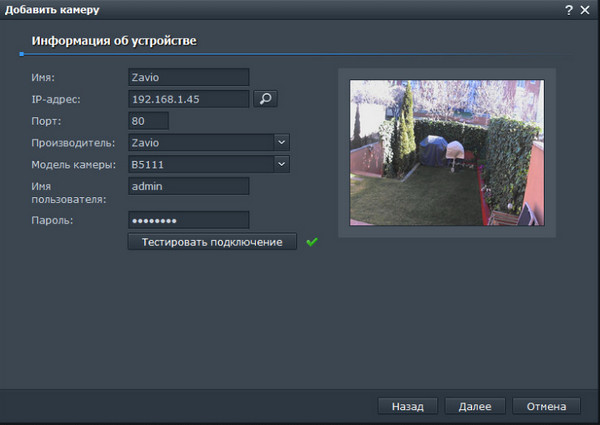Open help via the question mark icon
Viewport: 600px width, 425px height.
568,9
